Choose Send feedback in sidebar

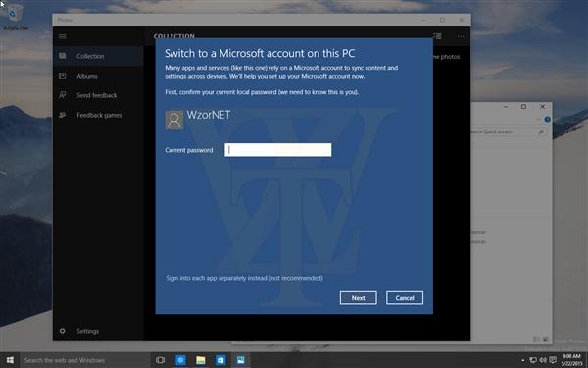point(98,95)
